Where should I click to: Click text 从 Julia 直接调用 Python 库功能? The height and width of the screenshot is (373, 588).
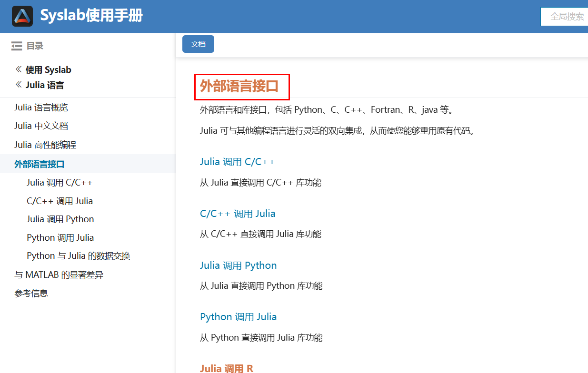pyautogui.click(x=261, y=285)
